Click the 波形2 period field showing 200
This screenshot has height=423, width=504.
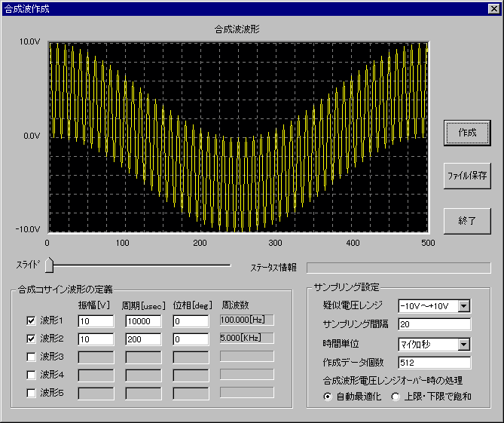click(143, 339)
